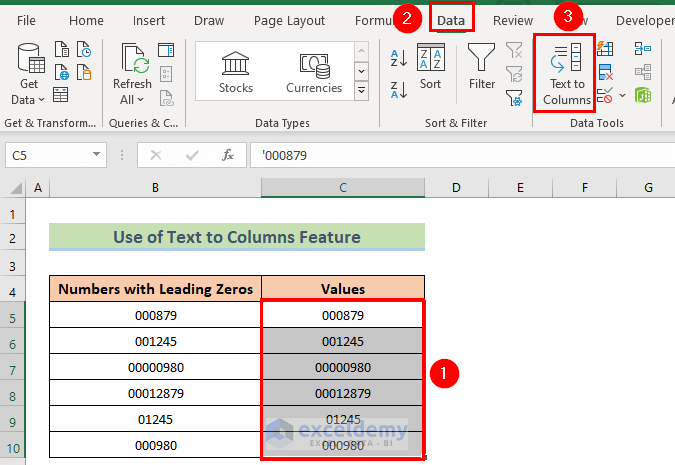675x465 pixels.
Task: Open the Sort dialog button
Action: (430, 66)
